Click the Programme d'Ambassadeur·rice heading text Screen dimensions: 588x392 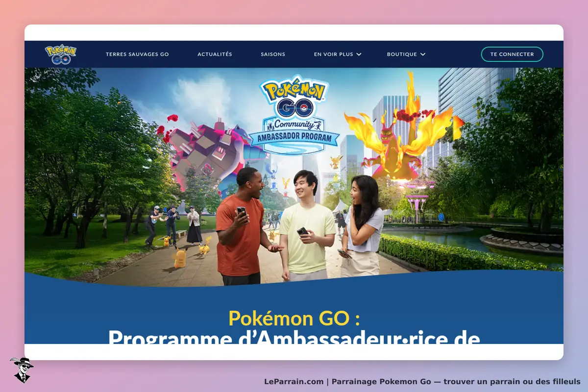pyautogui.click(x=294, y=337)
